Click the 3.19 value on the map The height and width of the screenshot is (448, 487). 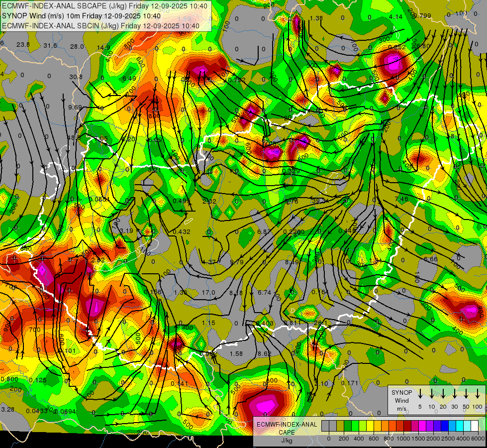[x=126, y=230]
